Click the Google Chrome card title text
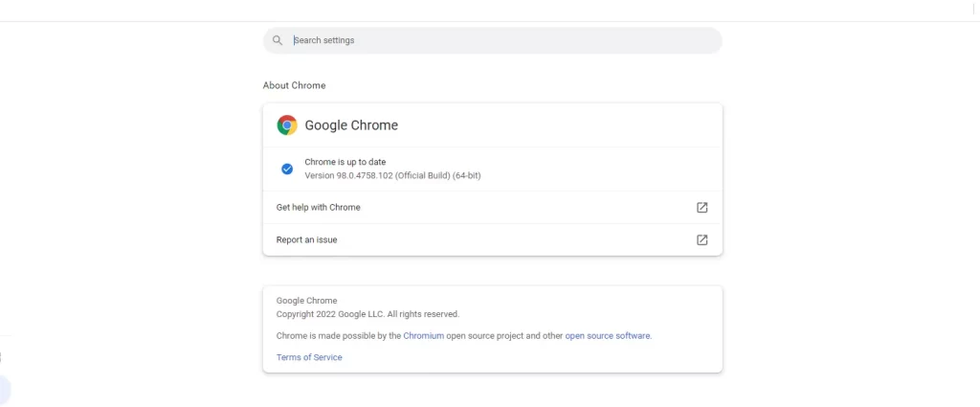 coord(351,125)
